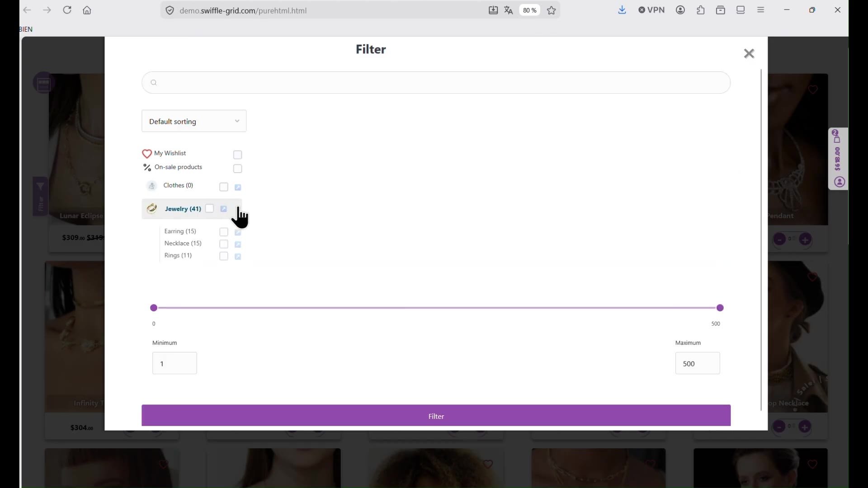
Task: Tick the Jewelry (41) checkbox
Action: [210, 209]
